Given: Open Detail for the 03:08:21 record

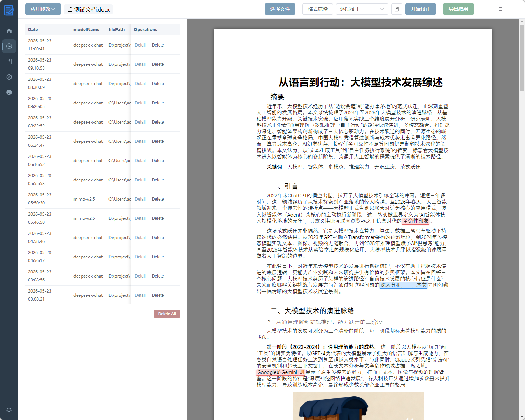Looking at the screenshot, I should tap(140, 295).
